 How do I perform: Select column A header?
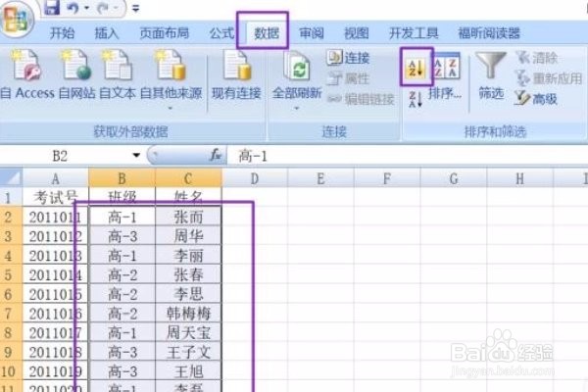coord(56,178)
